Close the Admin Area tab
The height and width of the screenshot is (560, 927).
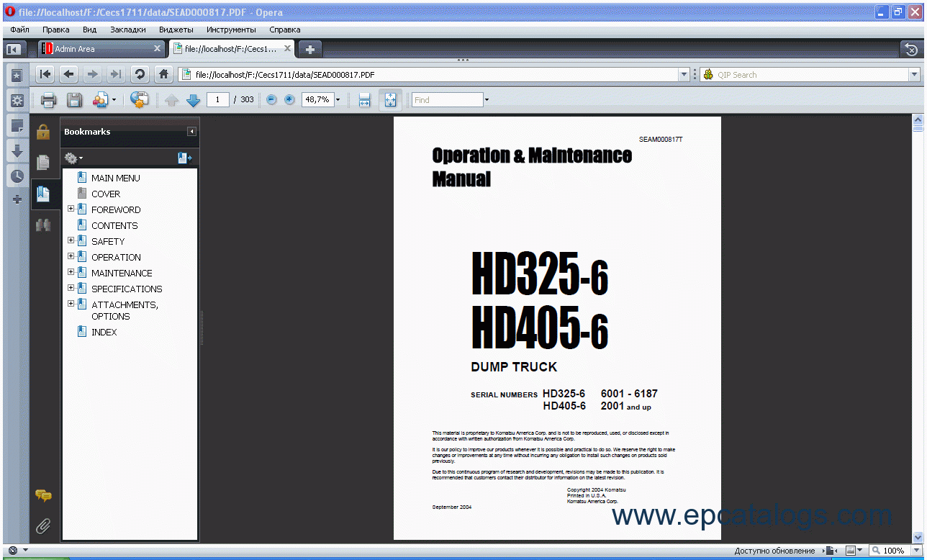(x=158, y=48)
